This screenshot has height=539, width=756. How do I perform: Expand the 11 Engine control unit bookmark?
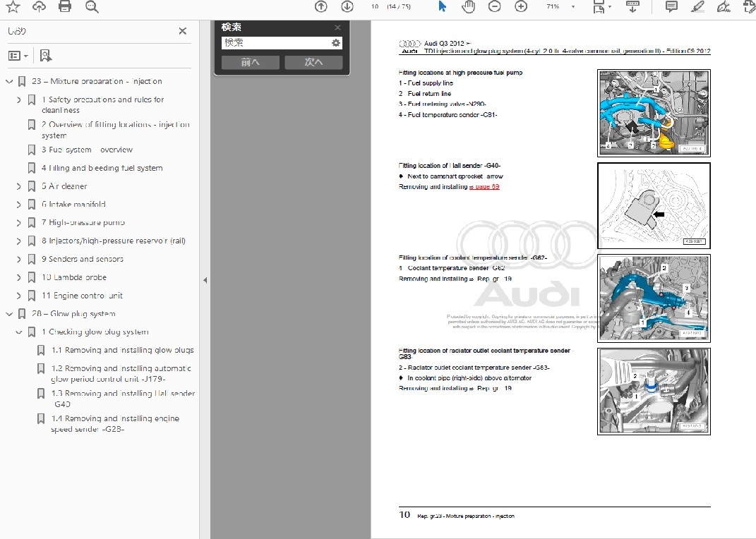(x=19, y=296)
